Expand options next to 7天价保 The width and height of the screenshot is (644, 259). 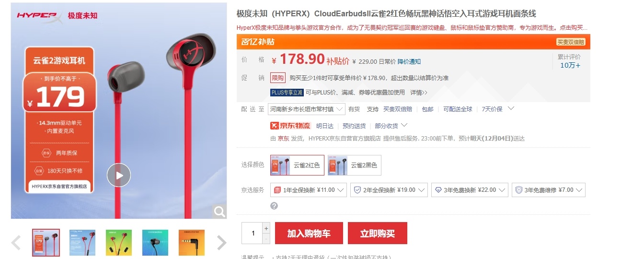(511, 108)
